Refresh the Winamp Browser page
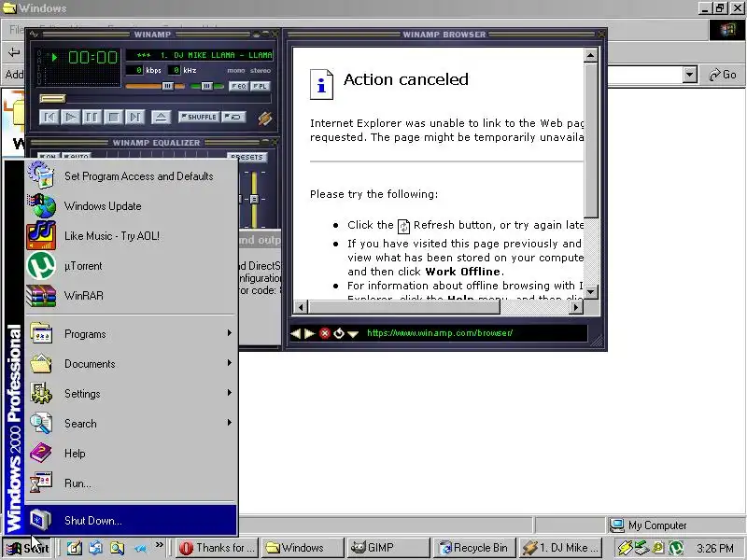The width and height of the screenshot is (747, 560). (x=339, y=333)
